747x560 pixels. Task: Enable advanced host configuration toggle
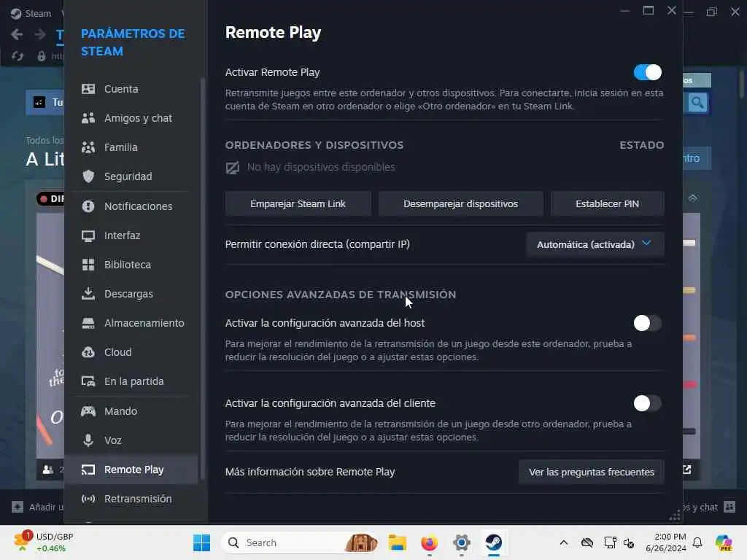click(x=648, y=323)
